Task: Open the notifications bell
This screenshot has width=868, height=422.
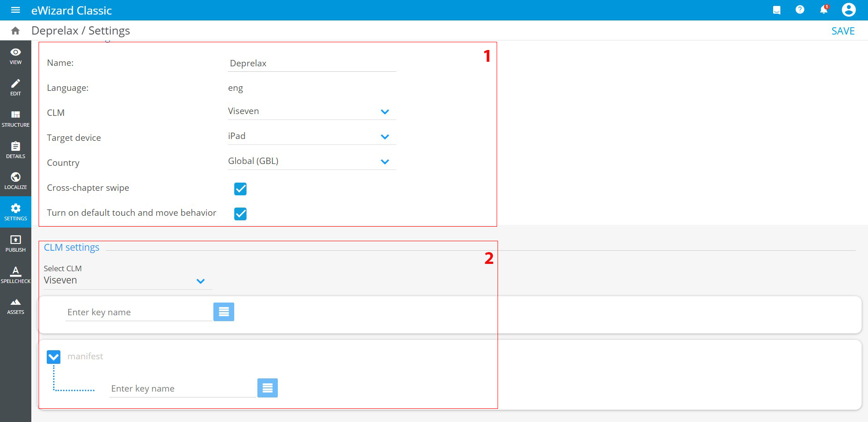Action: [x=824, y=10]
